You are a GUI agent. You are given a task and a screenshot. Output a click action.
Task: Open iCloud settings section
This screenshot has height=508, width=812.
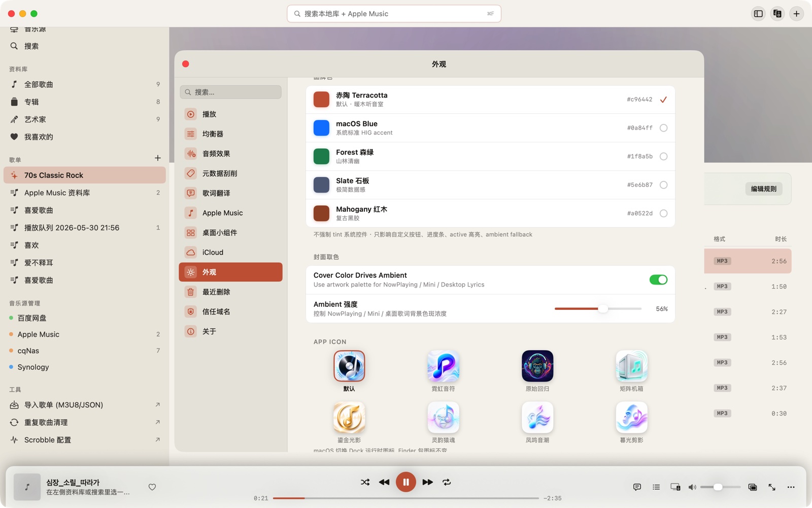231,252
